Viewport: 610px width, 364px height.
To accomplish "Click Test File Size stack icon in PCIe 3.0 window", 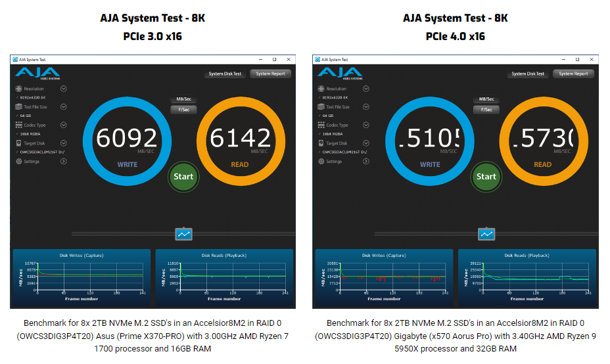I will (x=18, y=106).
